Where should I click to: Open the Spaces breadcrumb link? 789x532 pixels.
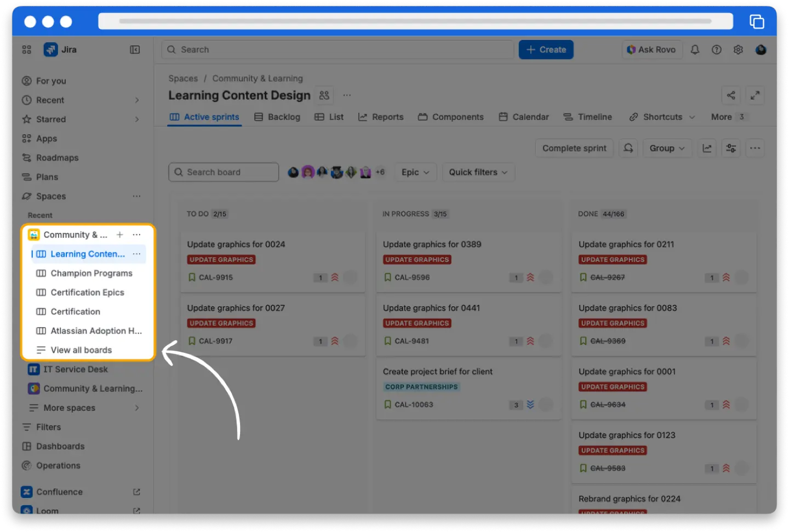[183, 79]
